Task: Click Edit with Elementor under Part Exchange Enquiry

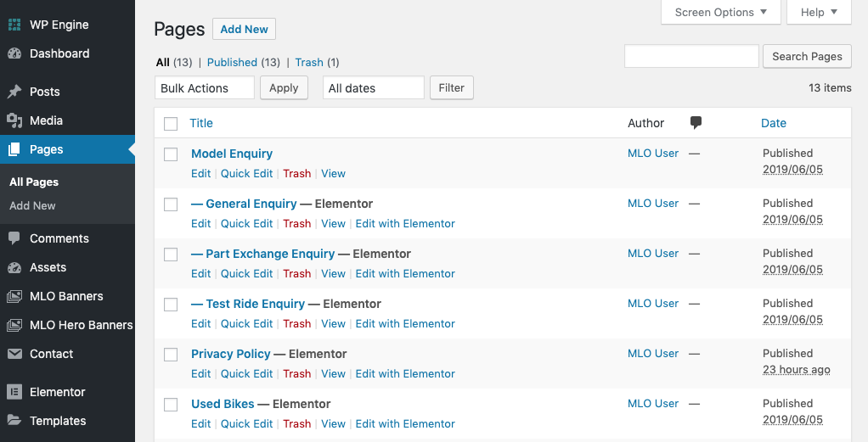Action: pos(405,274)
